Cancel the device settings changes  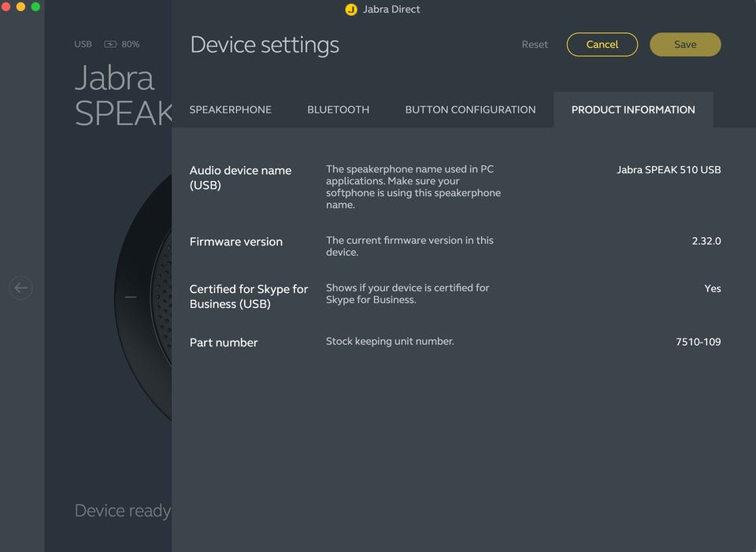[x=602, y=45]
